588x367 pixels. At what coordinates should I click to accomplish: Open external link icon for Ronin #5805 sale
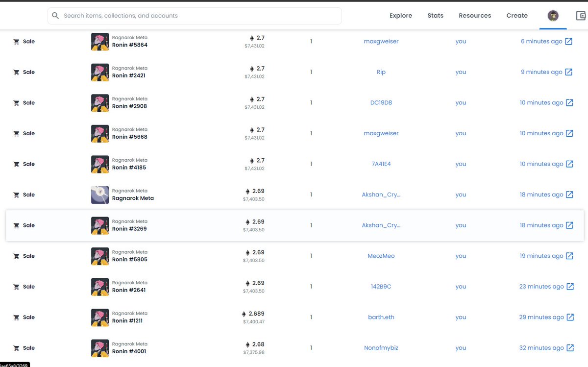(569, 256)
